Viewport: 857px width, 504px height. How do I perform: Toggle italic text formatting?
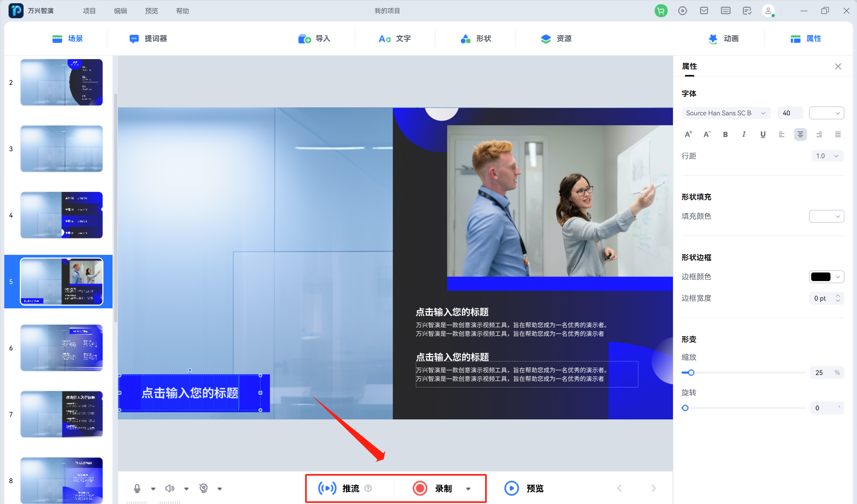click(744, 134)
